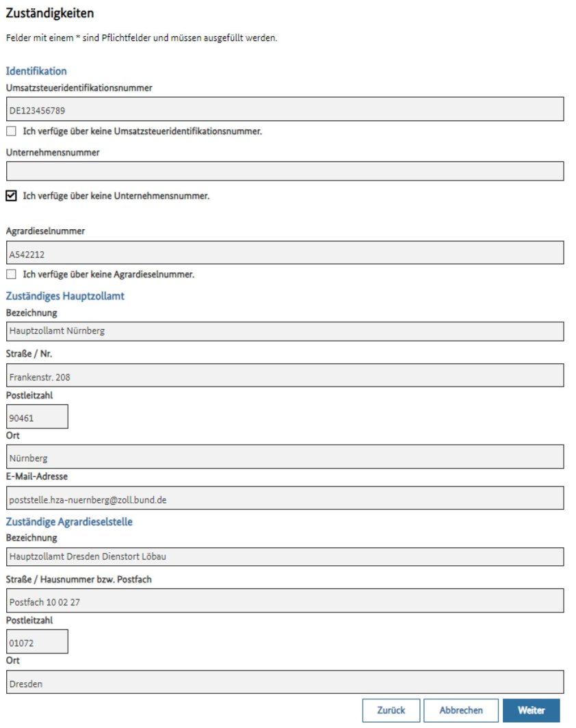Focus the Frankenstr. 208 street field
The image size is (576, 728).
pos(285,376)
